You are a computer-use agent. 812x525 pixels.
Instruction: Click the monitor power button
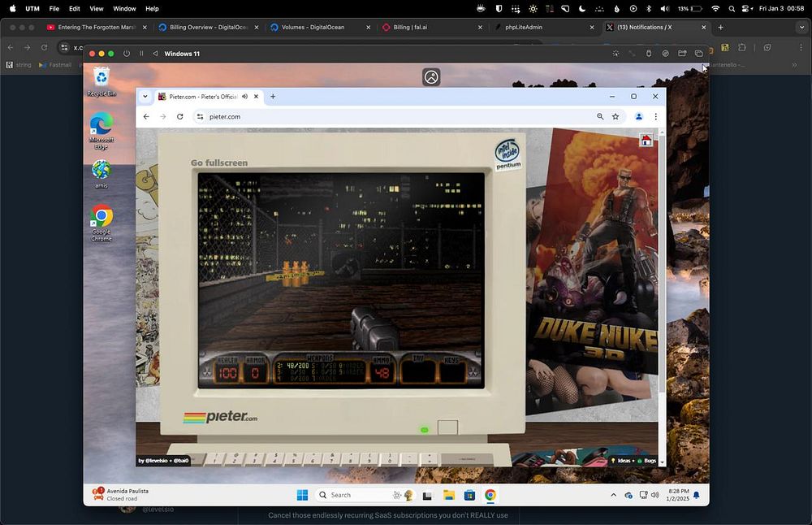(x=447, y=427)
